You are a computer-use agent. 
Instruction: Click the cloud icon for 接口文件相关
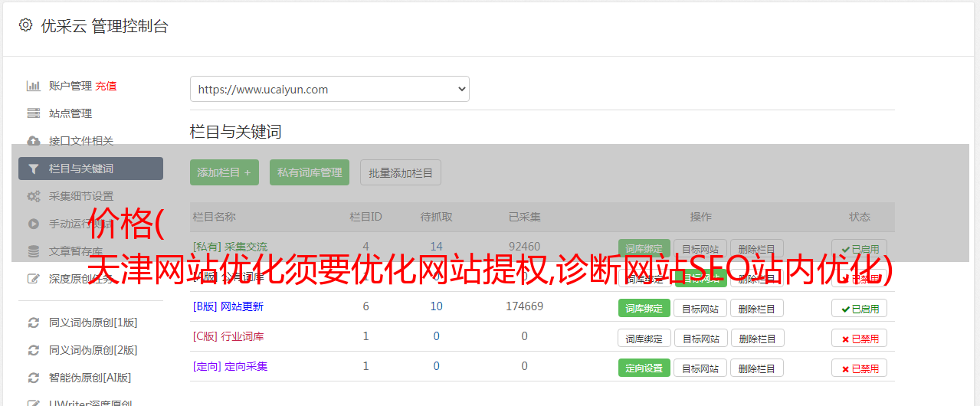pos(34,141)
